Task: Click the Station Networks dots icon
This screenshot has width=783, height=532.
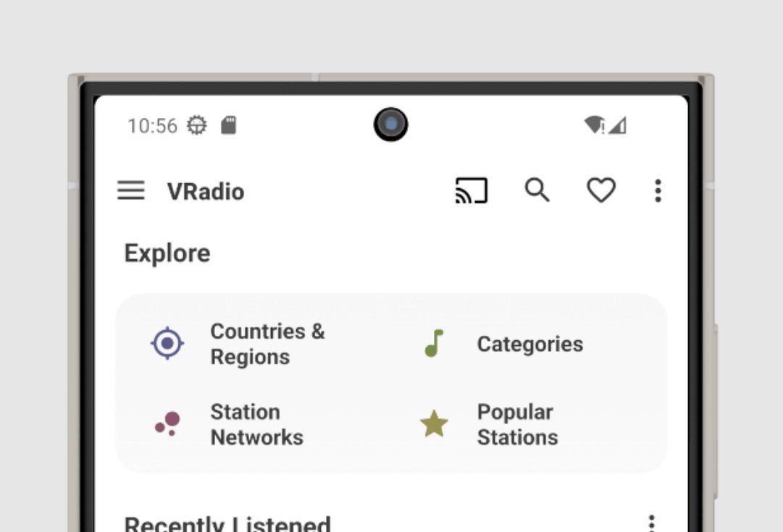Action: tap(167, 423)
